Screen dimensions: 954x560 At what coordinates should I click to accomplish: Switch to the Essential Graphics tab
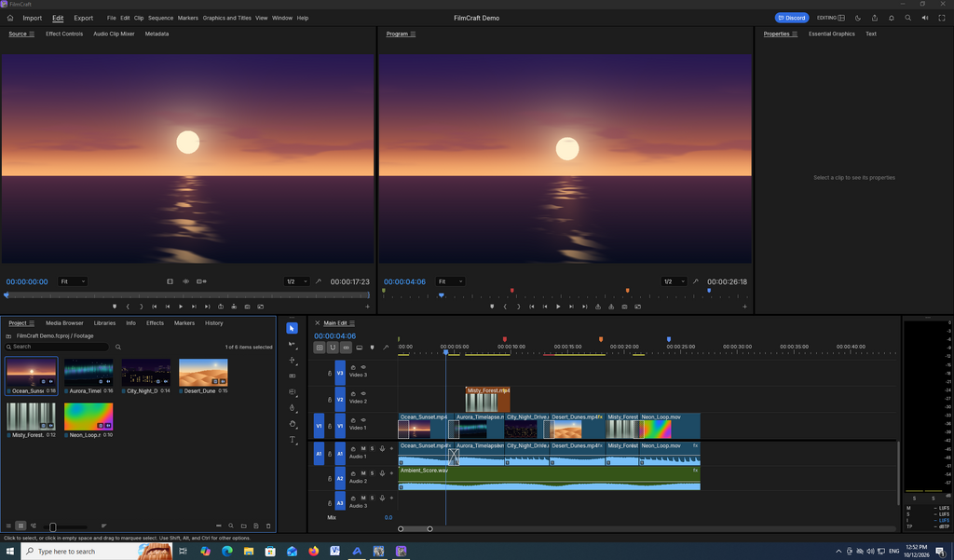[x=832, y=34]
